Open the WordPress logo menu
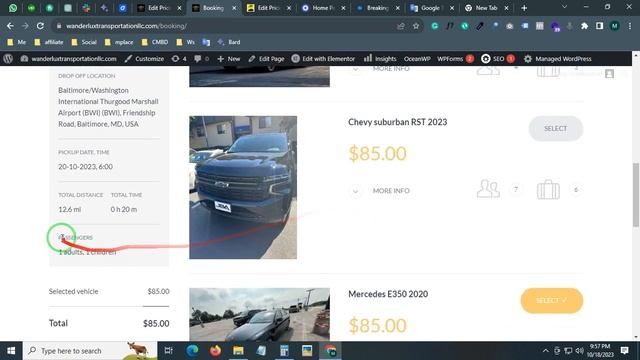 click(8, 59)
